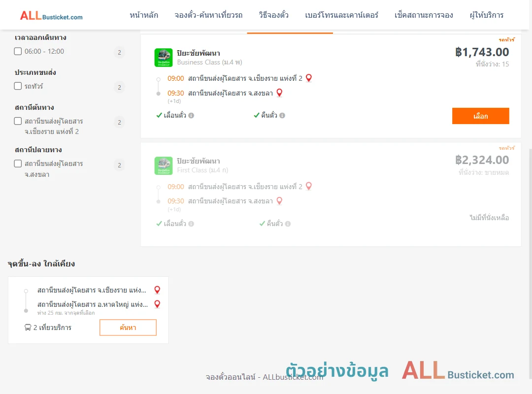The image size is (532, 394).
Task: Click info icon beside เลื่อนตั๋ว on First Class
Action: (x=191, y=224)
